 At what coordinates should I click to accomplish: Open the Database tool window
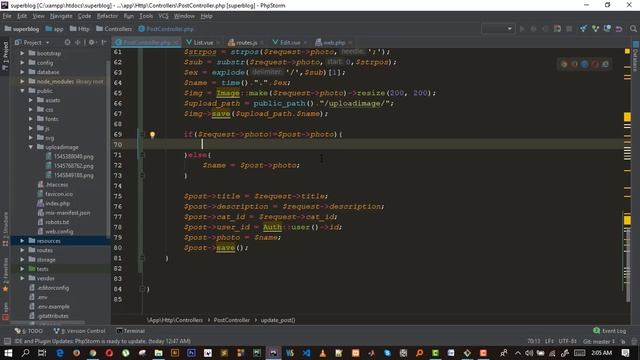point(636,56)
